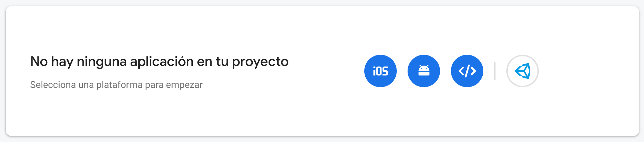Click the vertical divider before the Unity icon
The height and width of the screenshot is (142, 644).
495,71
